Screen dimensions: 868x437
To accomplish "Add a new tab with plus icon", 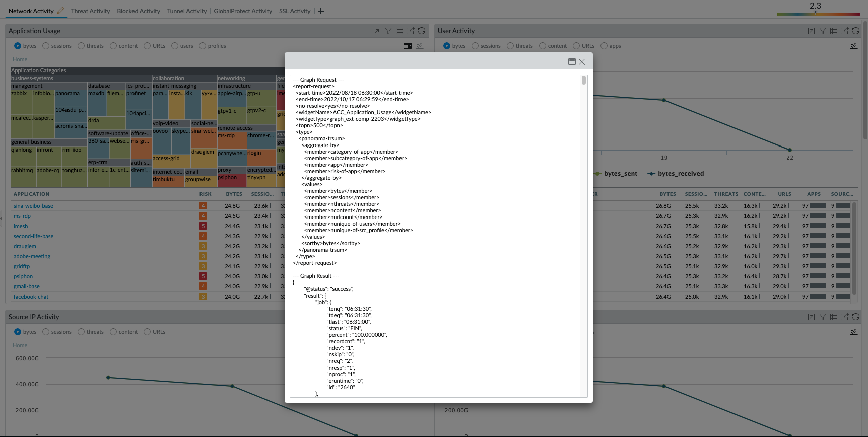I will click(321, 11).
